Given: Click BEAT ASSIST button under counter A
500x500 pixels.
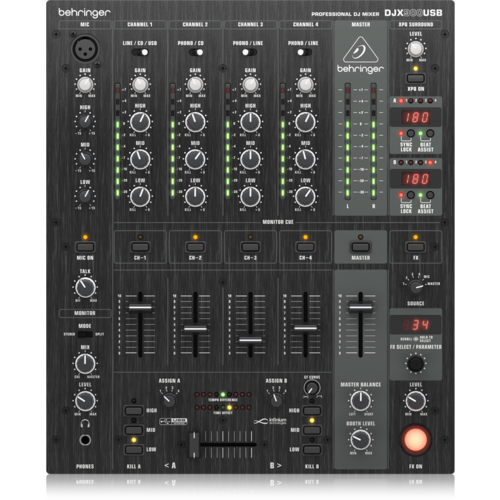Looking at the screenshot, I should tap(430, 133).
